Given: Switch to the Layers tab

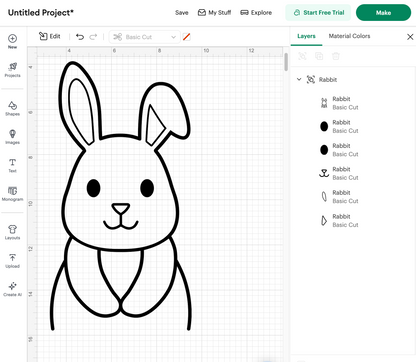Looking at the screenshot, I should coord(306,36).
